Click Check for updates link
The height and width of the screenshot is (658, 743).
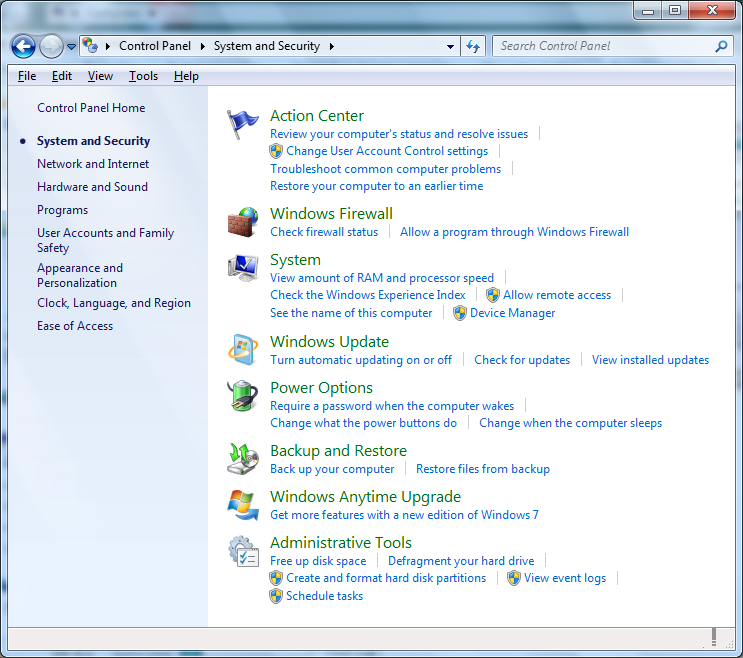[522, 360]
